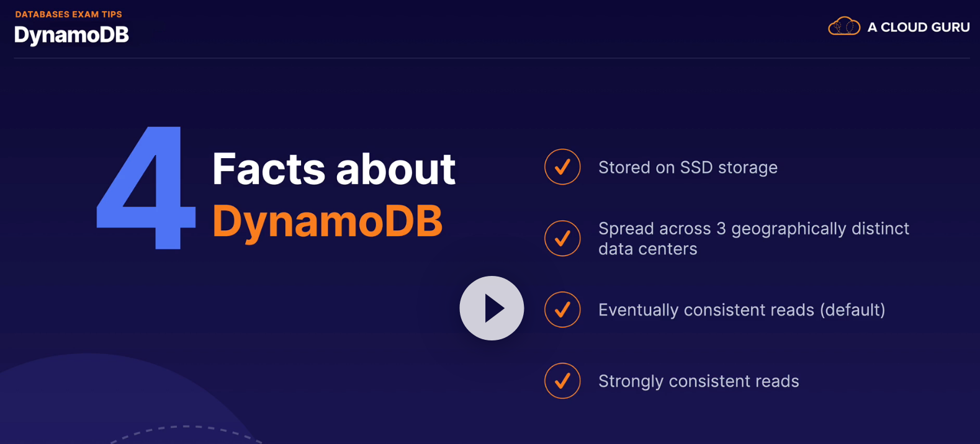Click the "Strongly consistent reads" text
This screenshot has width=980, height=444.
pyautogui.click(x=698, y=381)
